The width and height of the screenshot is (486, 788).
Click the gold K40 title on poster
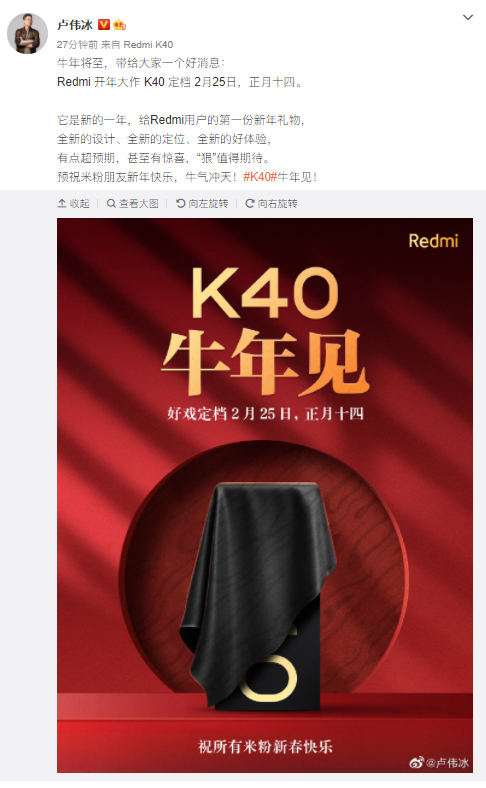[x=265, y=293]
